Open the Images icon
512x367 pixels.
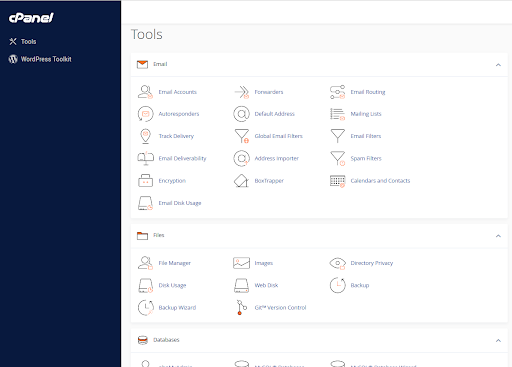click(x=241, y=263)
